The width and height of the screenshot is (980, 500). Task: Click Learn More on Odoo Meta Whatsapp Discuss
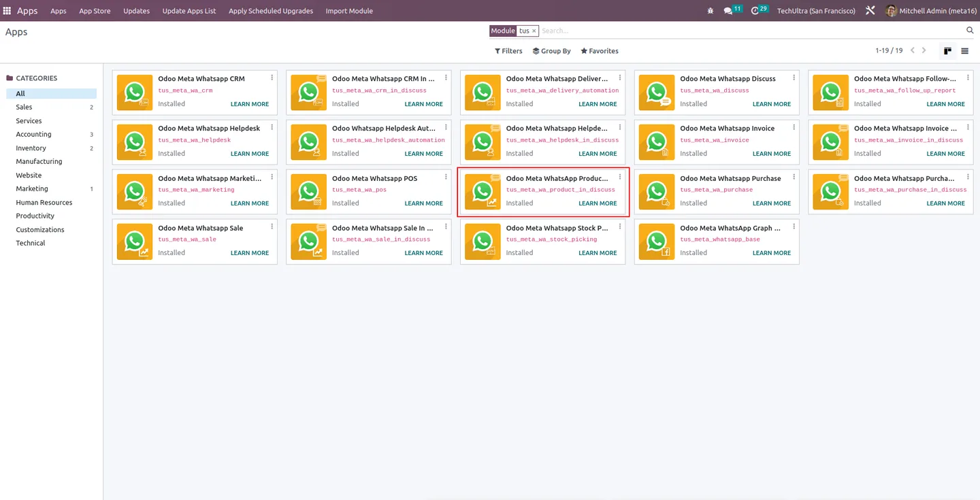pyautogui.click(x=772, y=104)
